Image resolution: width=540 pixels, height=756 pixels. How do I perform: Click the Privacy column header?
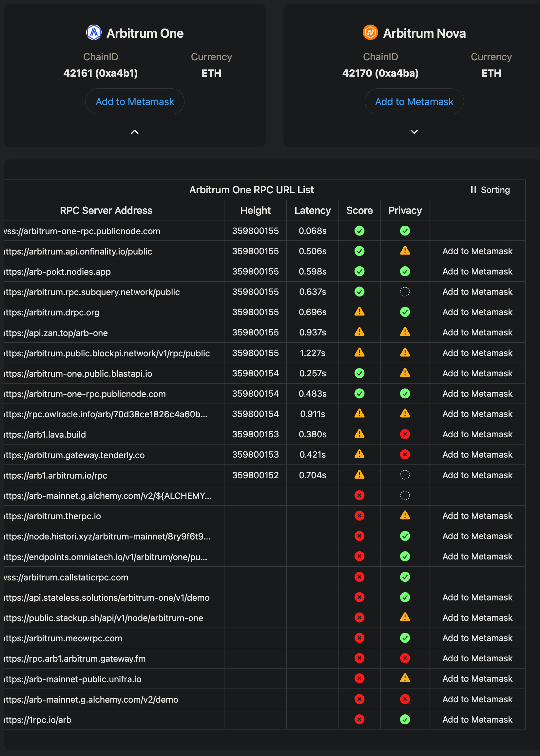pyautogui.click(x=405, y=210)
